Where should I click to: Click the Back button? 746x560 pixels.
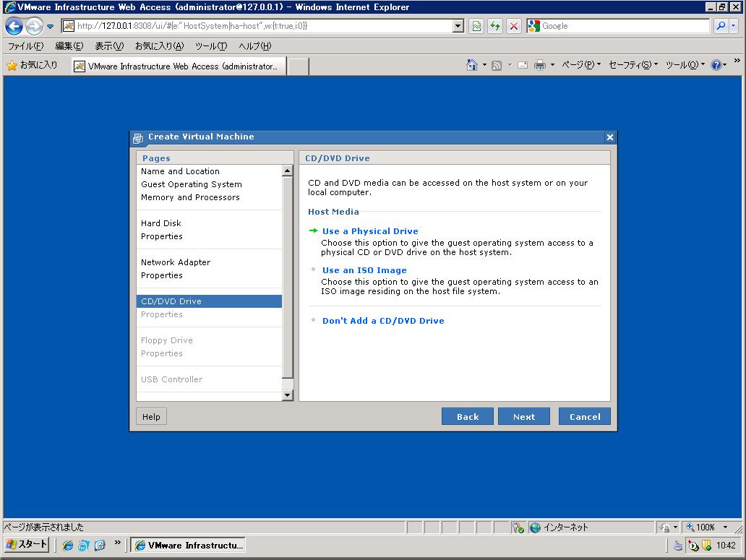click(467, 416)
